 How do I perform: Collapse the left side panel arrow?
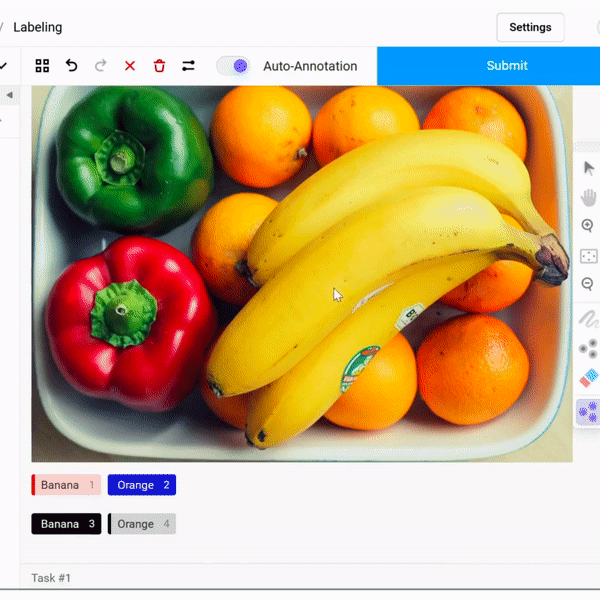(10, 95)
